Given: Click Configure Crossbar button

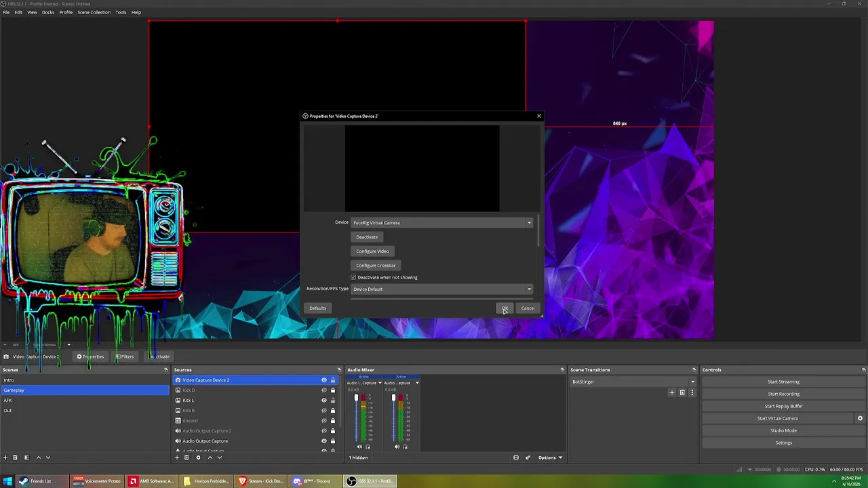Looking at the screenshot, I should 376,266.
